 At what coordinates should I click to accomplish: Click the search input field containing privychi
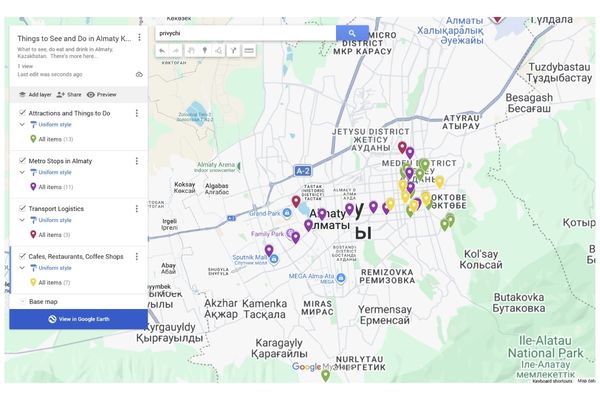click(246, 33)
